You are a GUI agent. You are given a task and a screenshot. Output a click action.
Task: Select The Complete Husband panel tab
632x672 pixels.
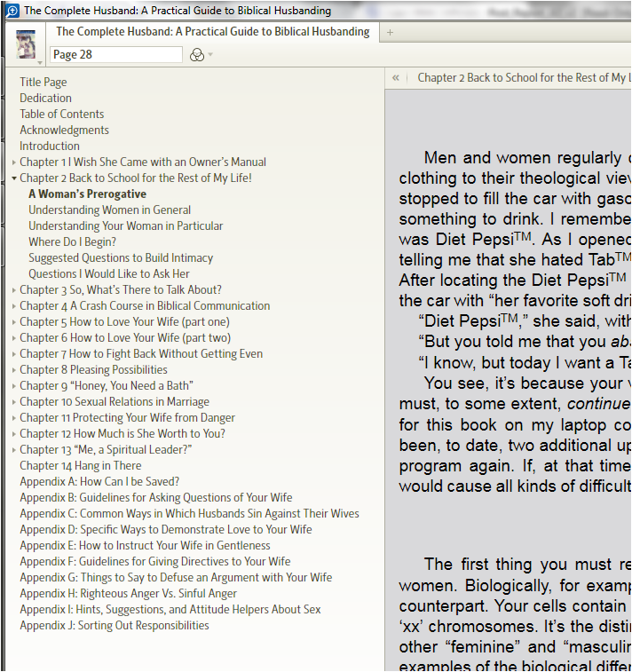click(x=213, y=32)
